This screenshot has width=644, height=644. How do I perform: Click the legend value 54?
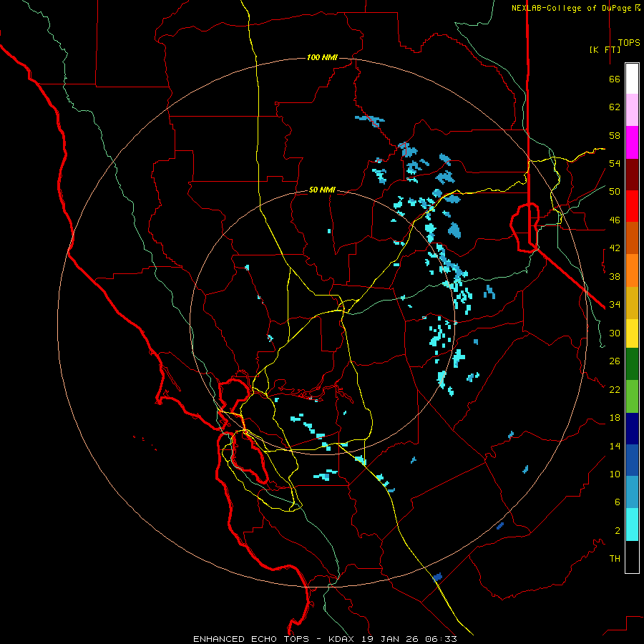pyautogui.click(x=615, y=163)
